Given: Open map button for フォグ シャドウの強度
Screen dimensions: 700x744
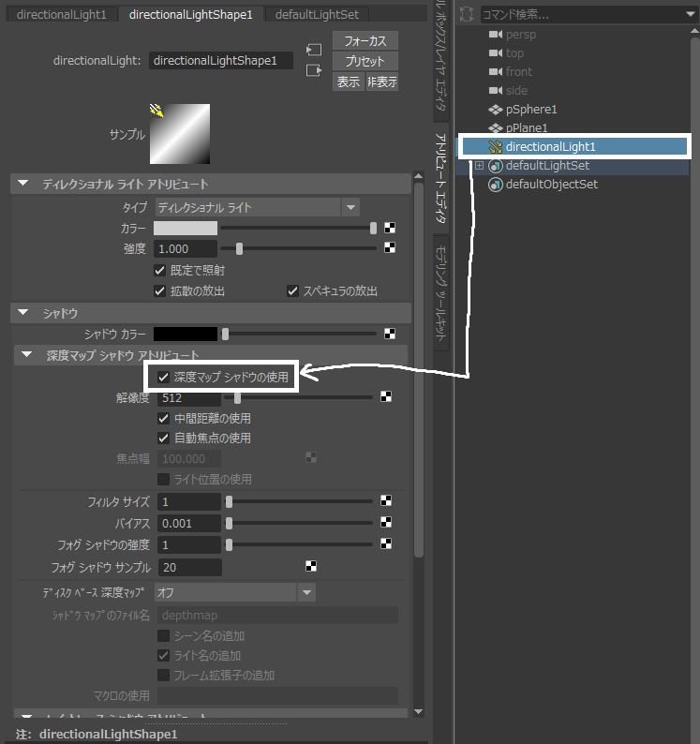Looking at the screenshot, I should tap(386, 543).
